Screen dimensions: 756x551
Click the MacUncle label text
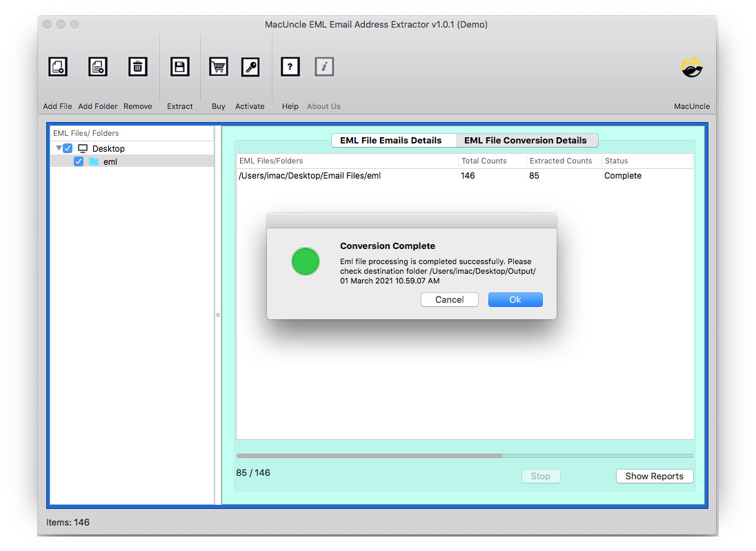point(692,106)
